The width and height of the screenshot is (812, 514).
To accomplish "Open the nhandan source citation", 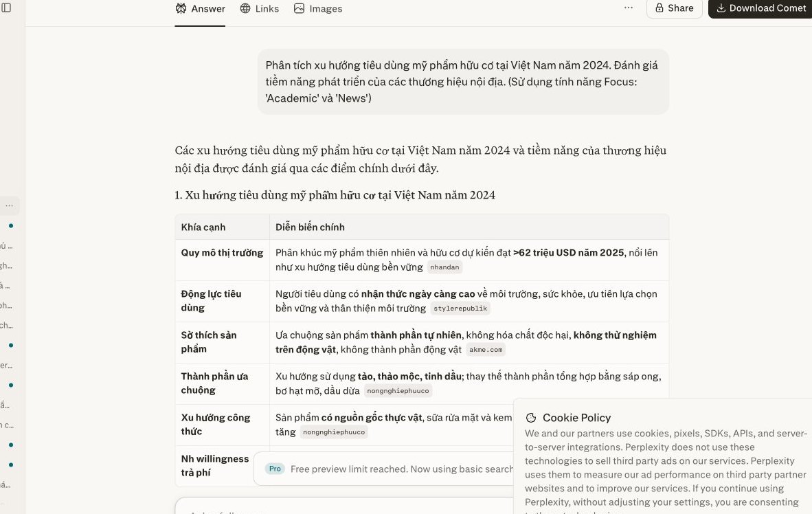I will 444,267.
